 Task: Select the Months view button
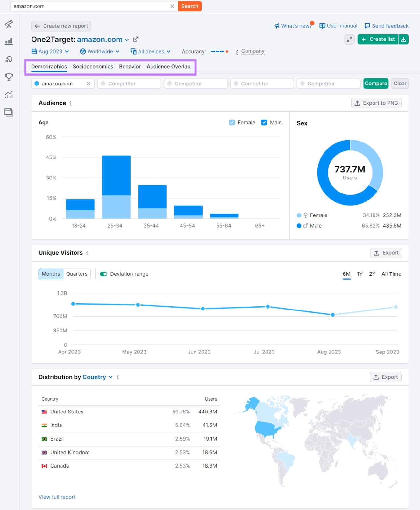[x=51, y=274]
